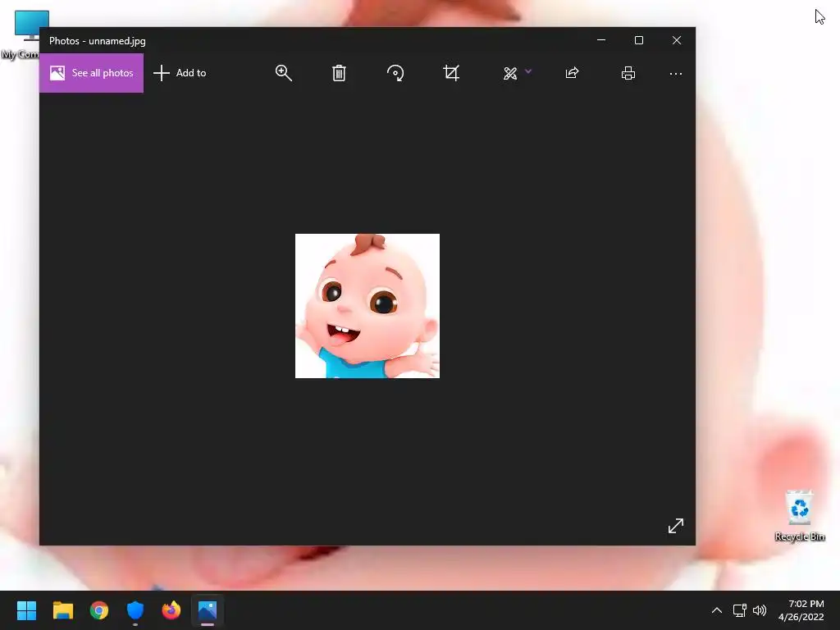
Task: Open the Add to menu
Action: point(180,73)
